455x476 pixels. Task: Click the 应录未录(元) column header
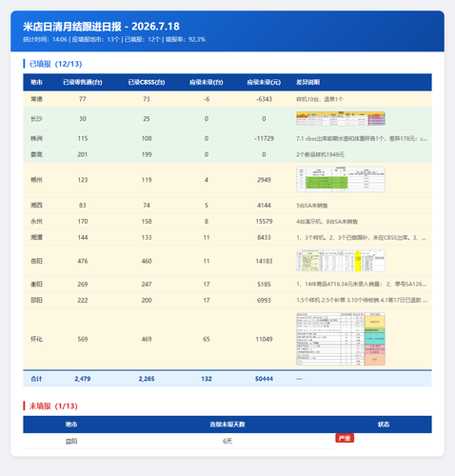click(264, 83)
